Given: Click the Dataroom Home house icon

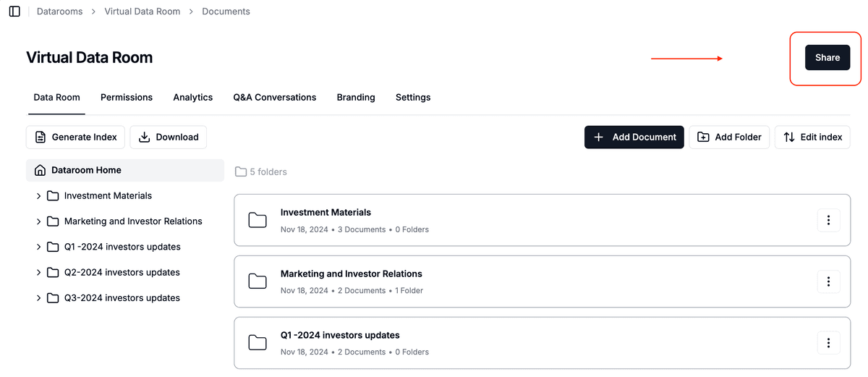Looking at the screenshot, I should [x=41, y=171].
